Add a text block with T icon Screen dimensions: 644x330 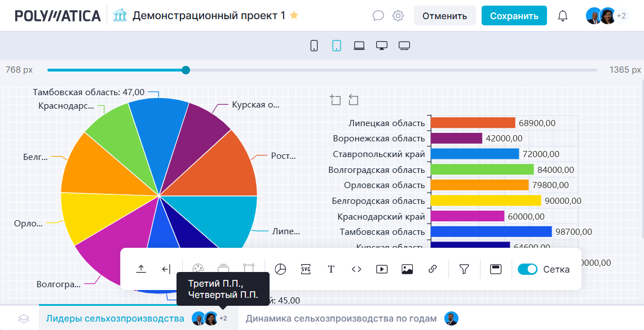coord(331,269)
